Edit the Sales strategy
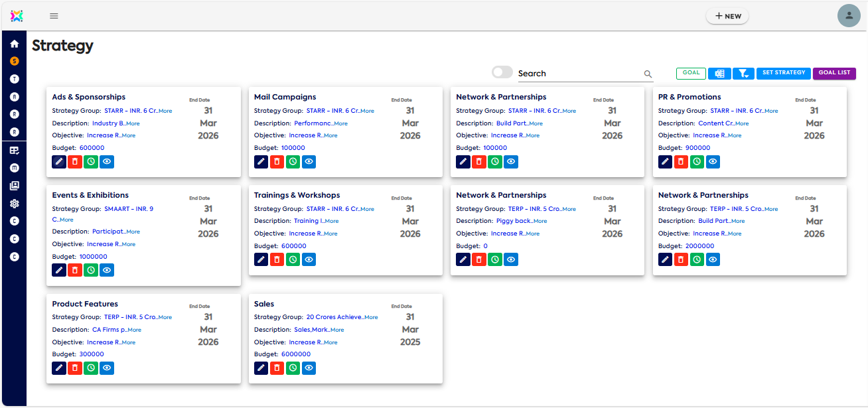Image resolution: width=868 pixels, height=408 pixels. (261, 368)
